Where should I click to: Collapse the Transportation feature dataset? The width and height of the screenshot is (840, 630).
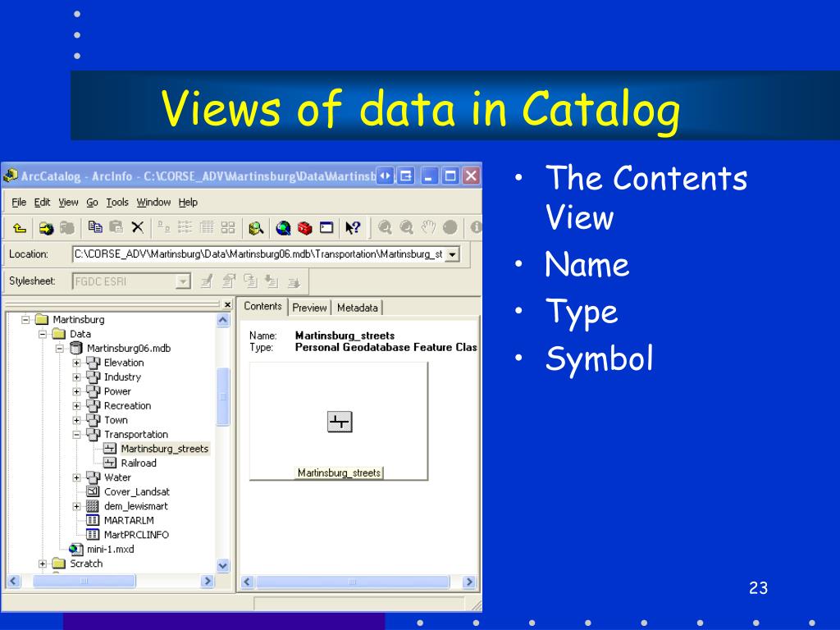pyautogui.click(x=76, y=435)
